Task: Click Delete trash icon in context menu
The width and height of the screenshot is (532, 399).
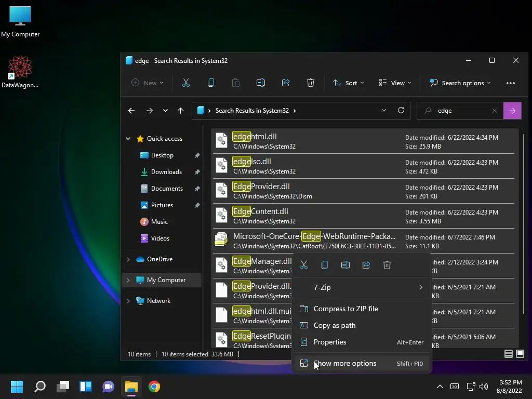Action: (x=387, y=265)
